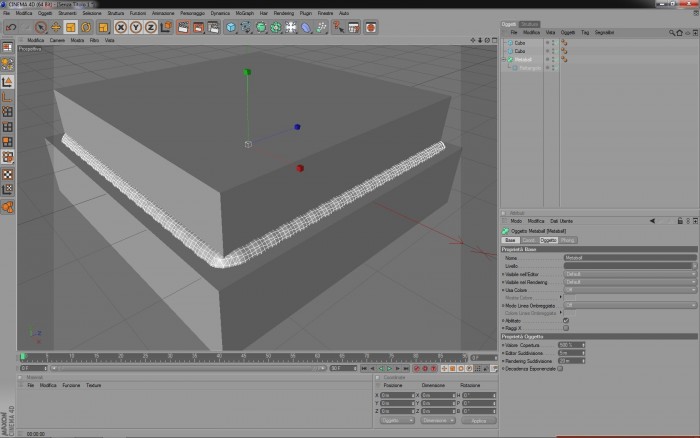The width and height of the screenshot is (700, 438).
Task: Open the HyperNURBS generators toolbar icon
Action: 261,27
